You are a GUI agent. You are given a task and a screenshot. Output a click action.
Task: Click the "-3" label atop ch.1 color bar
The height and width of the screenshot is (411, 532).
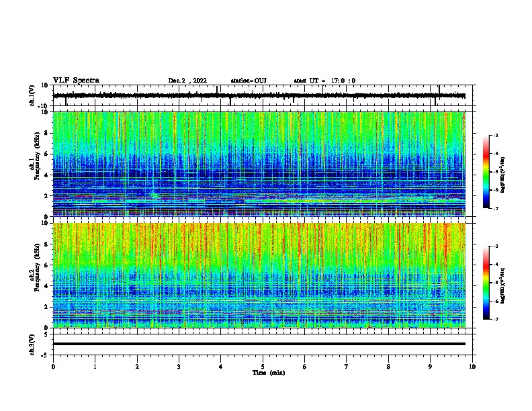[x=495, y=136]
